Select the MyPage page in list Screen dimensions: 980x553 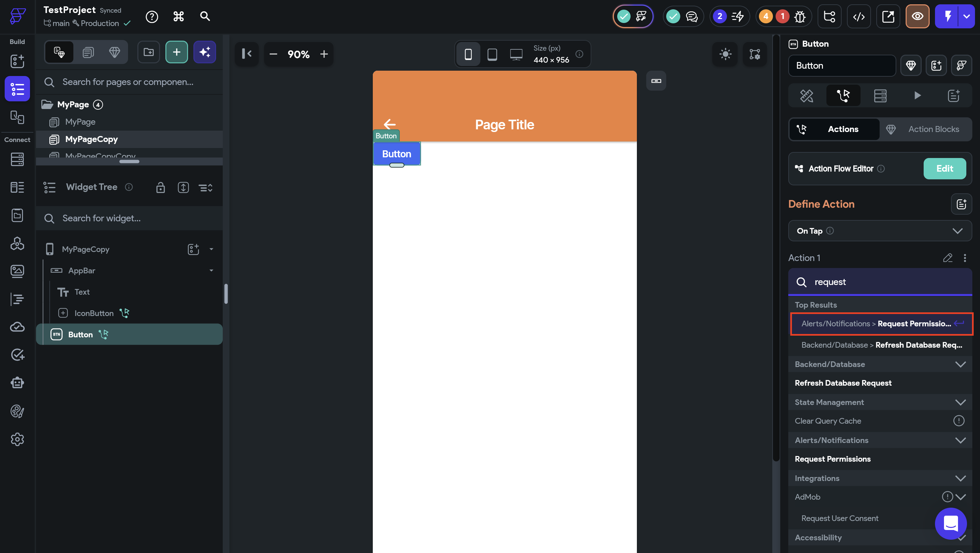pyautogui.click(x=80, y=122)
